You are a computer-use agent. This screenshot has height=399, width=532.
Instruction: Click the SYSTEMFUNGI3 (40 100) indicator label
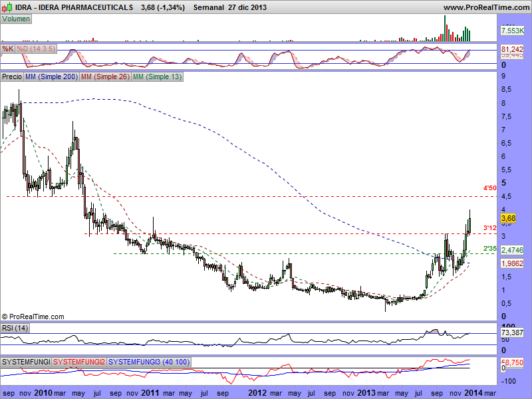(149, 362)
